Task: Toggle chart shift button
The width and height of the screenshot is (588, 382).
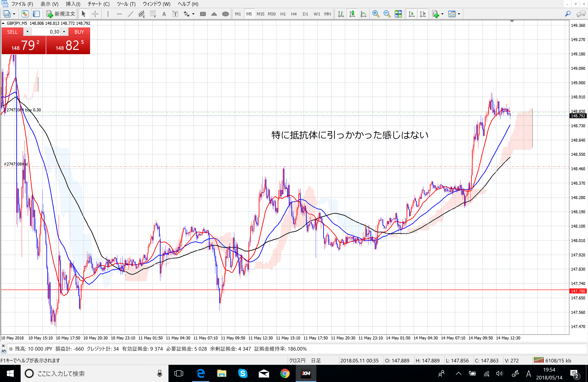Action: pyautogui.click(x=423, y=14)
